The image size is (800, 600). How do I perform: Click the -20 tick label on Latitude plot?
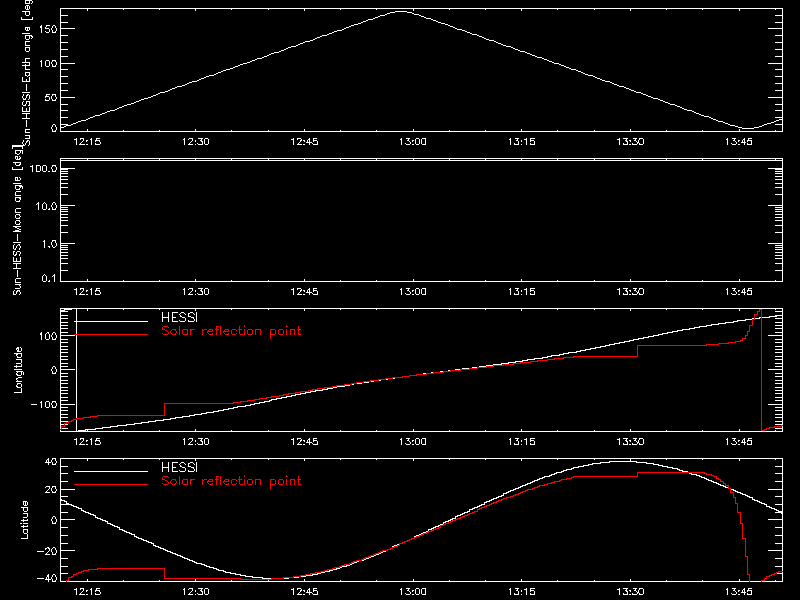click(x=47, y=551)
